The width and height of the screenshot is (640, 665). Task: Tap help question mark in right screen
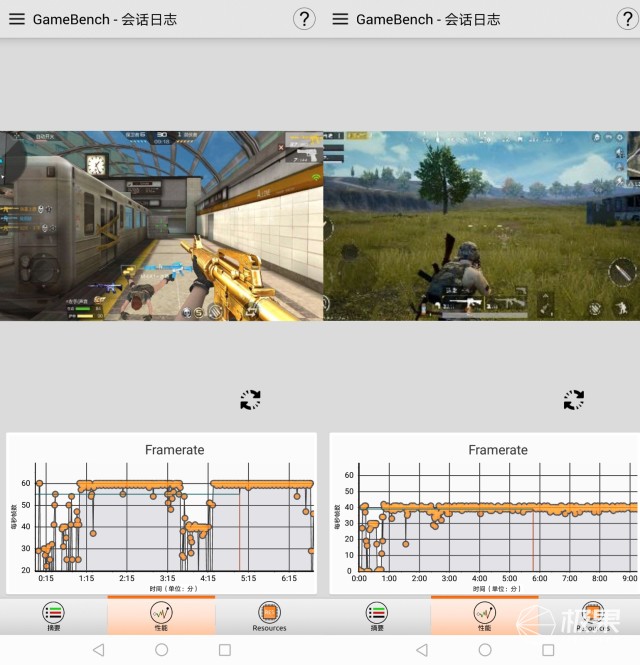(x=627, y=19)
